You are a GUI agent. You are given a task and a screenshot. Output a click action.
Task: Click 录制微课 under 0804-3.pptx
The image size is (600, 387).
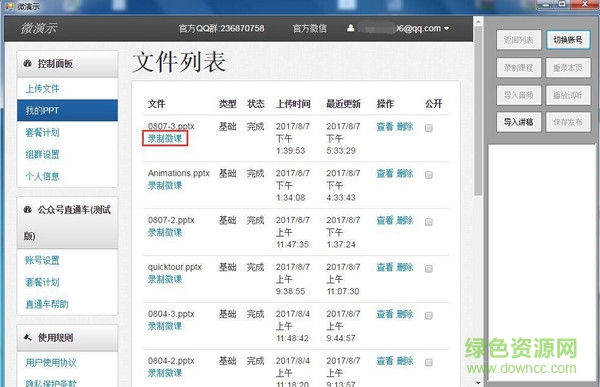165,326
